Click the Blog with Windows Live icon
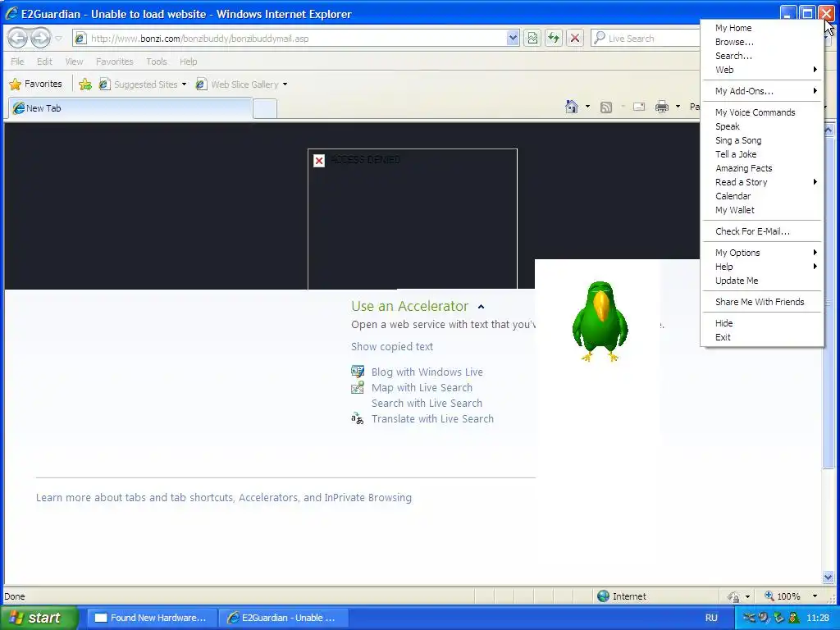 pyautogui.click(x=358, y=372)
